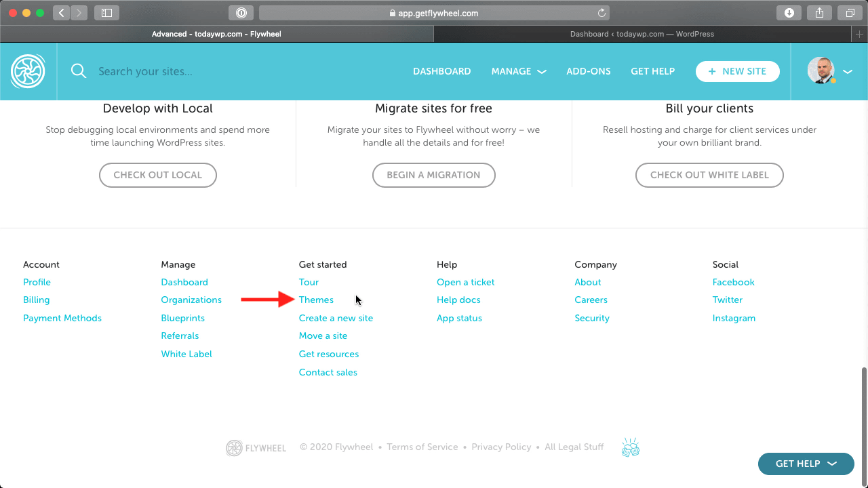The width and height of the screenshot is (868, 488).
Task: Open the Profile footer link
Action: pos(37,282)
